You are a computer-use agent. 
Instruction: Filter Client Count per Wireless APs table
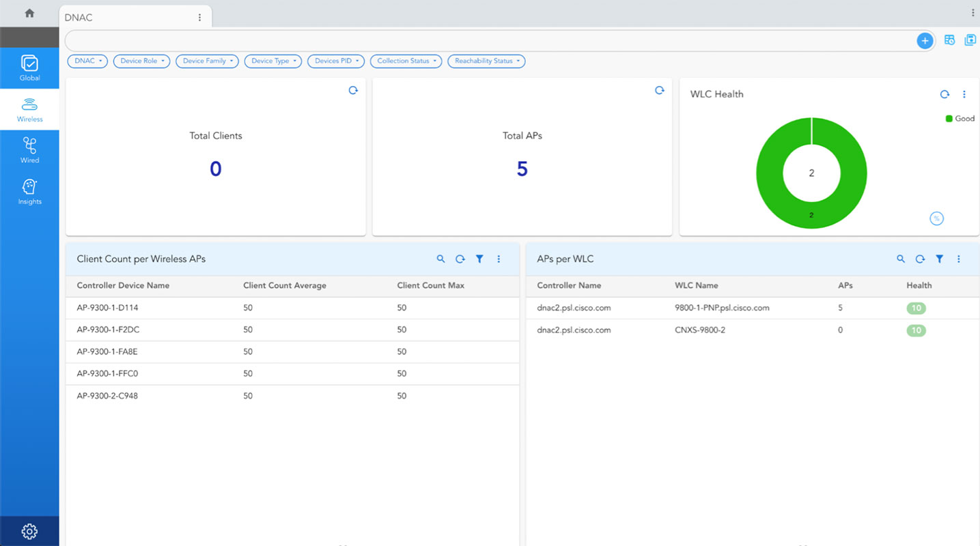479,259
